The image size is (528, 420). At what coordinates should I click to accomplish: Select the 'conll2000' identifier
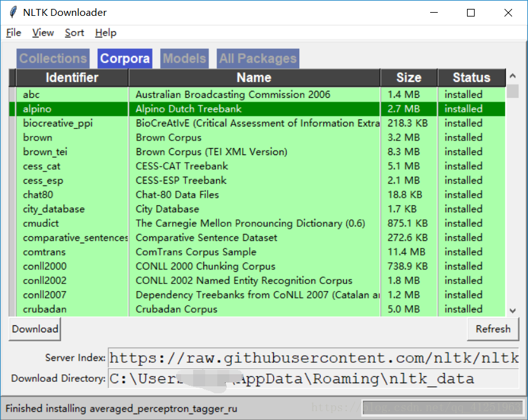point(44,266)
